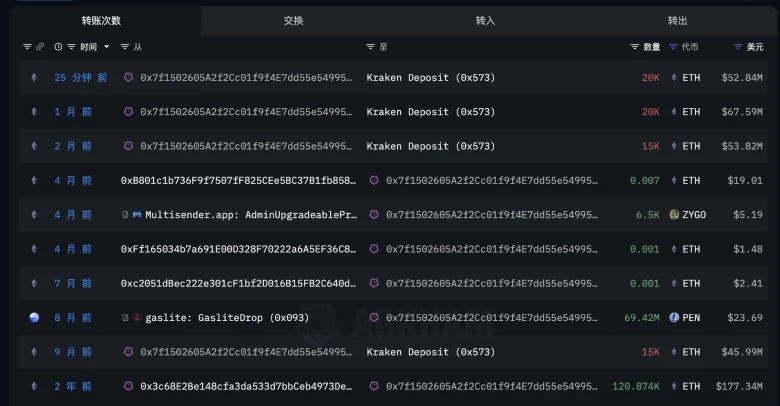Switch to the 转入 tab
The image size is (780, 406).
pos(485,20)
